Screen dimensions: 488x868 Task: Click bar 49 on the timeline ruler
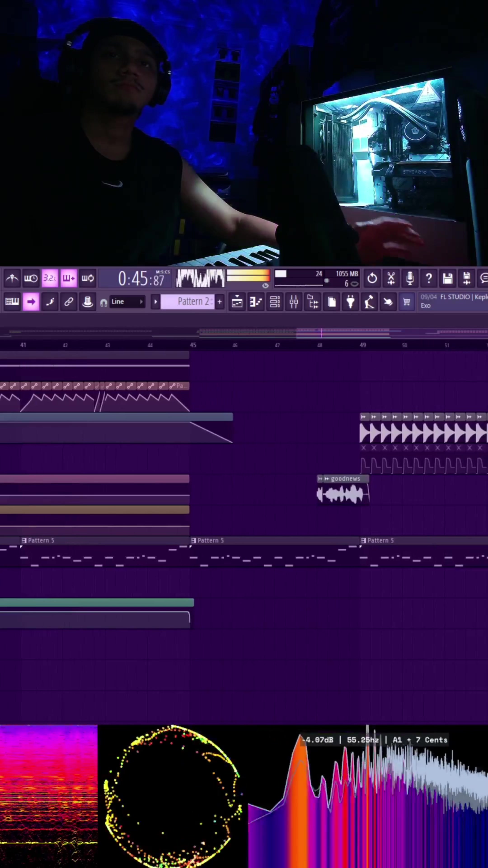point(363,345)
